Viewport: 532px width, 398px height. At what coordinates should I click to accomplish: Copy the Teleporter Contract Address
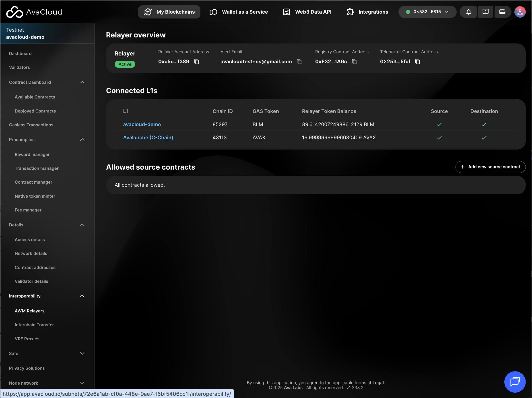click(x=418, y=62)
